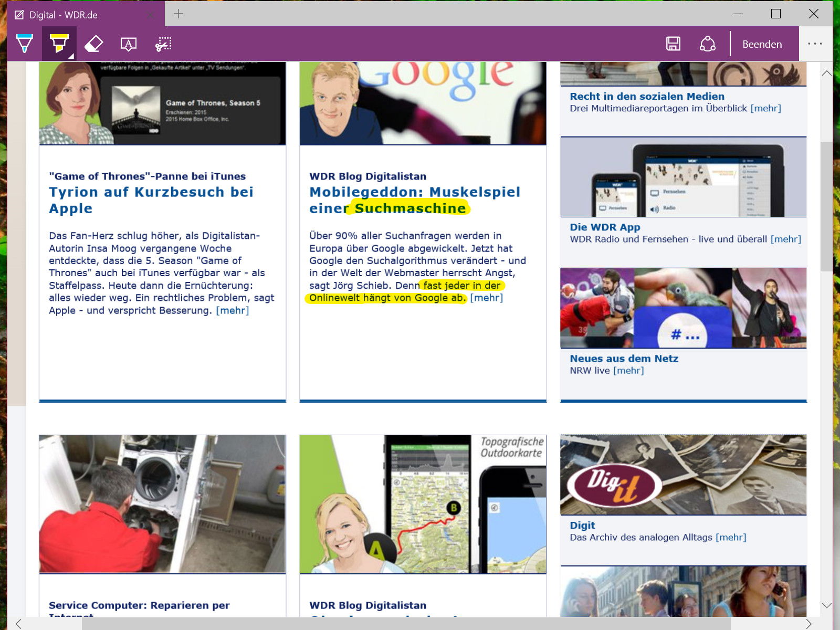Open mehr link after NRW live
Image resolution: width=840 pixels, height=630 pixels.
[628, 370]
